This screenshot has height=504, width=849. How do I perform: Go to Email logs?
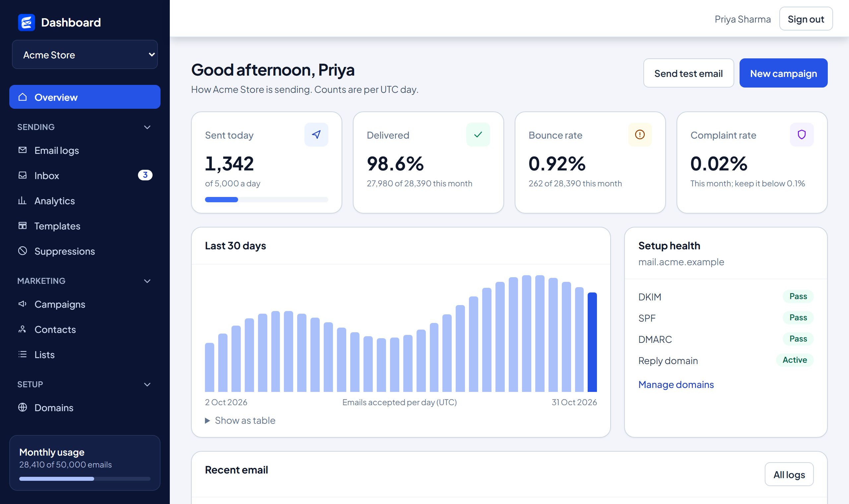[x=85, y=150]
